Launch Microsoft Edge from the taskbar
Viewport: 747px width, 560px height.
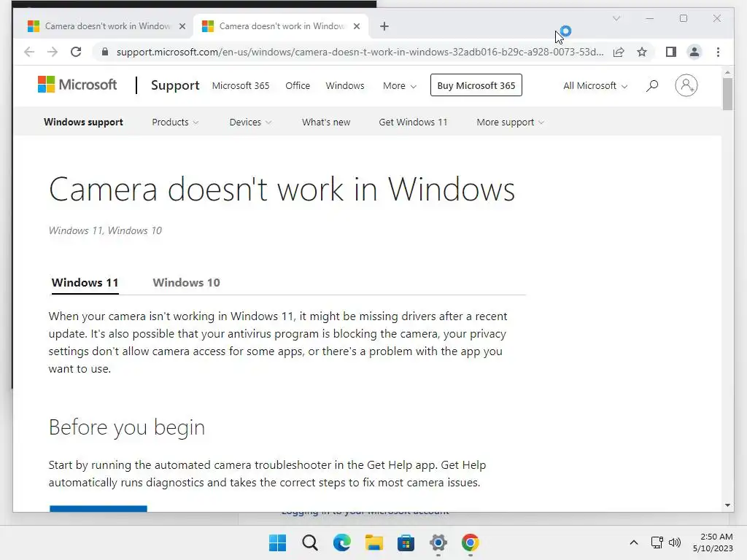coord(342,542)
